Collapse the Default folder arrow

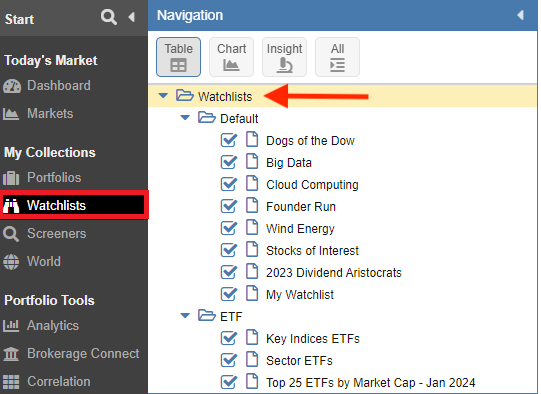coord(185,118)
